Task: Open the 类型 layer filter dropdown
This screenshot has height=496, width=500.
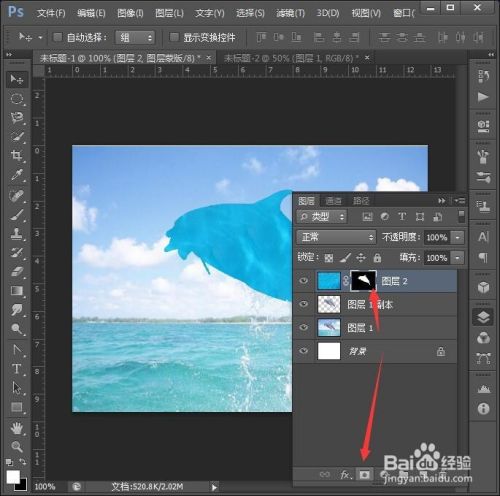Action: (x=322, y=217)
